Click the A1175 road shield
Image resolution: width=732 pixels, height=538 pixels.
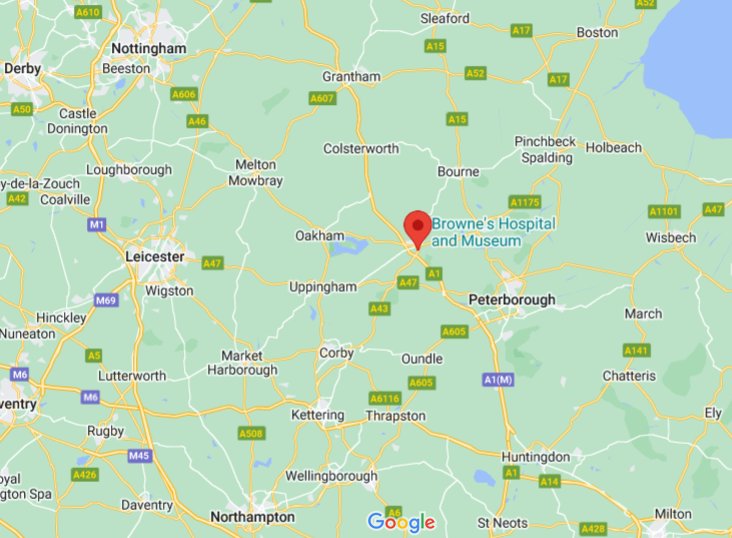coord(525,202)
